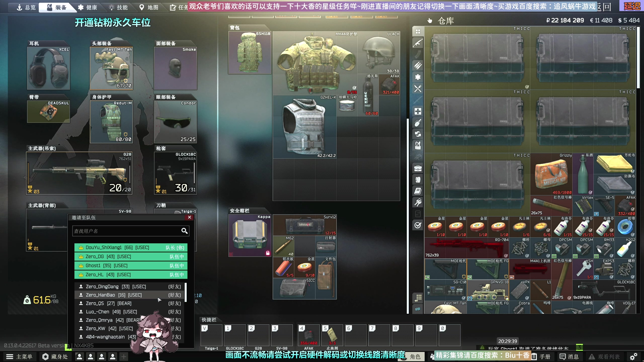644x362 pixels.
Task: Open the 消息 messages panel
Action: tap(569, 356)
